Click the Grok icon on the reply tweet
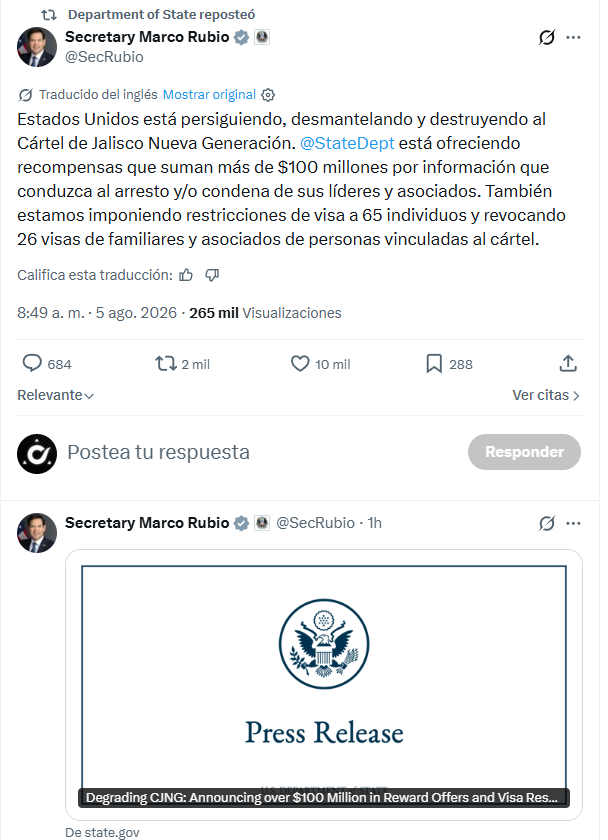This screenshot has width=608, height=840. tap(546, 523)
